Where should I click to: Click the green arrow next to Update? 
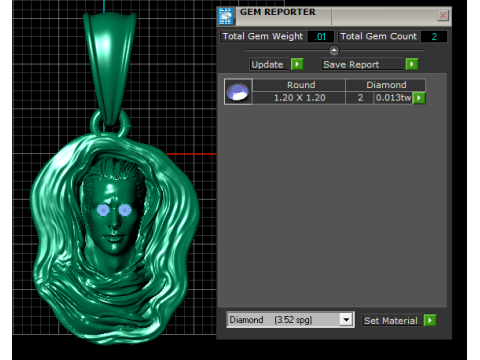coord(297,64)
